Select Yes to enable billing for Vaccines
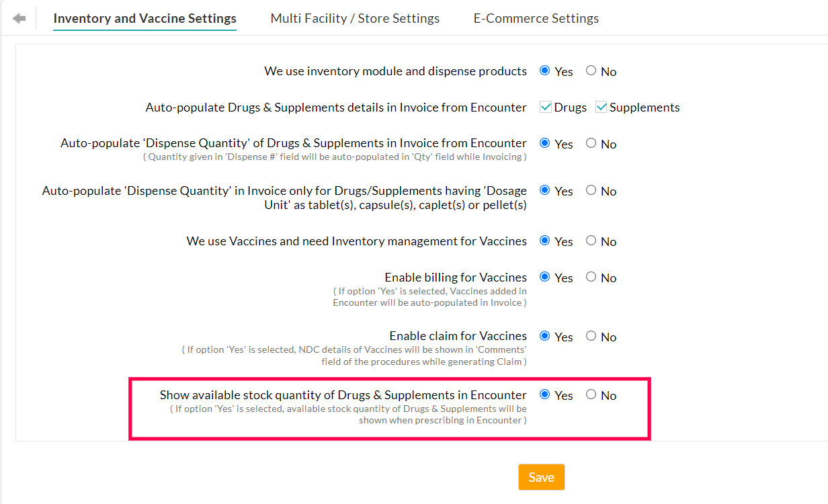828x504 pixels. (545, 276)
